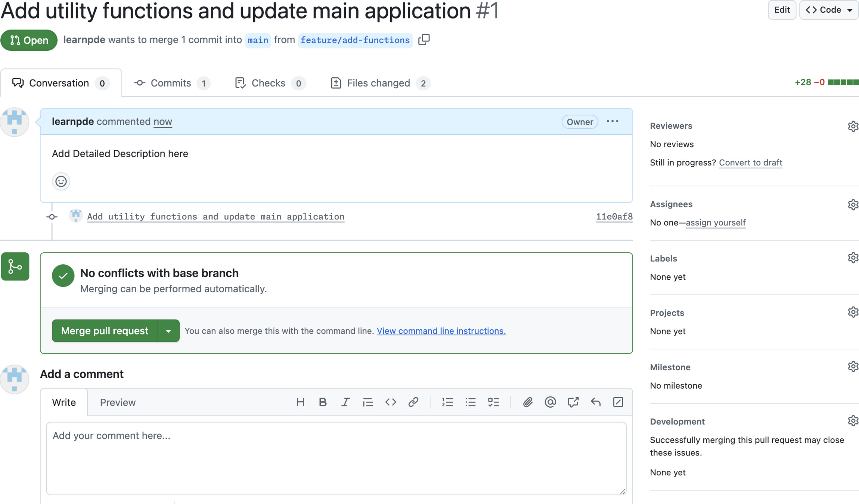
Task: Insert a code snippet with the angle-bracket icon
Action: 391,402
